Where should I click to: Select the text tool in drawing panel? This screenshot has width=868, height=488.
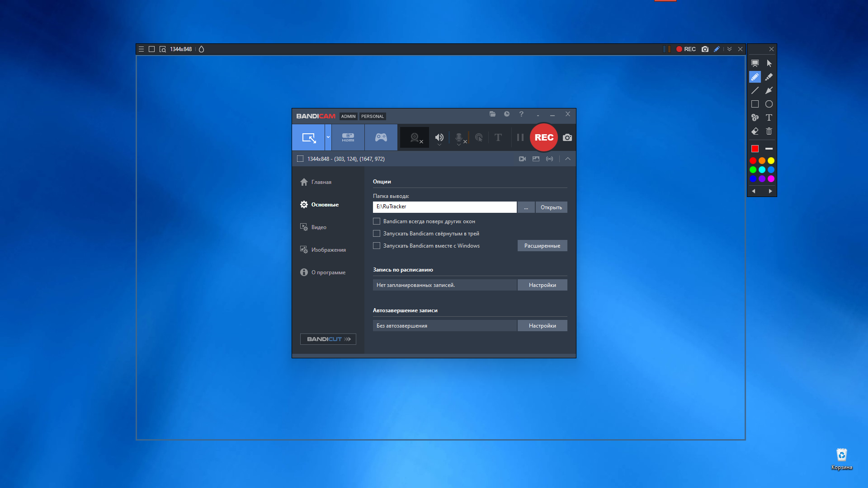tap(769, 117)
